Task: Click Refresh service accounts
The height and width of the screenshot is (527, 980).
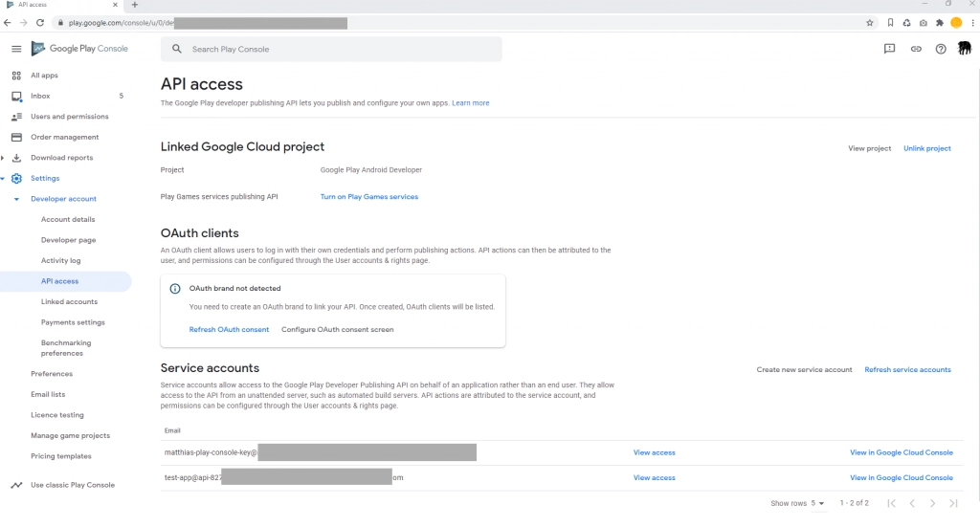Action: pyautogui.click(x=907, y=369)
